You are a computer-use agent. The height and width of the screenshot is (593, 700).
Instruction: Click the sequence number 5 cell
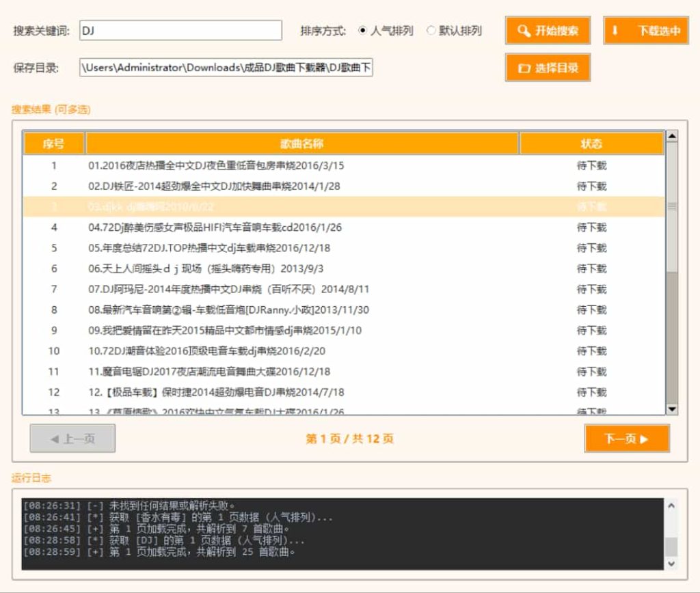(x=54, y=248)
